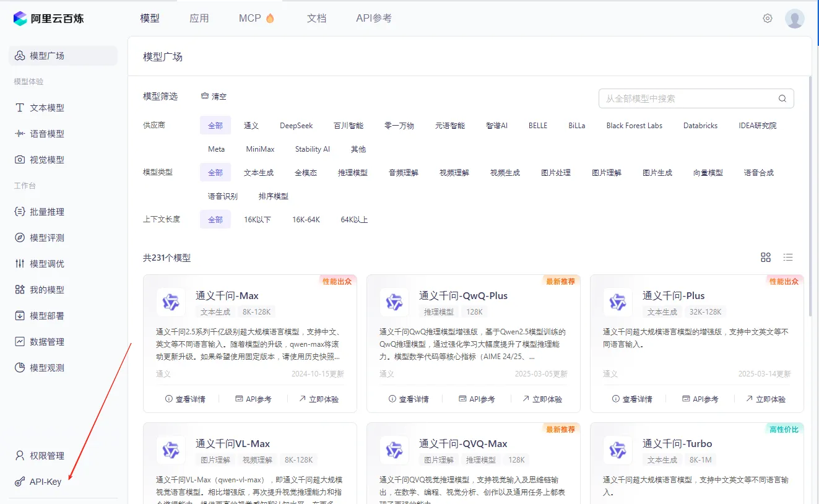819x504 pixels.
Task: Click 立即体验 on 通义千问-Max card
Action: (319, 399)
